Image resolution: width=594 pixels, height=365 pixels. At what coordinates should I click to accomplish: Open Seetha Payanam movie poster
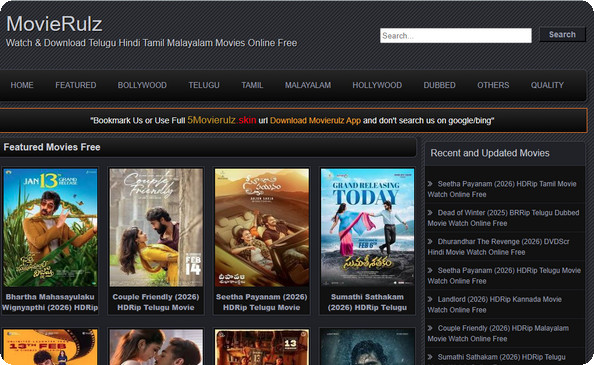(x=261, y=228)
